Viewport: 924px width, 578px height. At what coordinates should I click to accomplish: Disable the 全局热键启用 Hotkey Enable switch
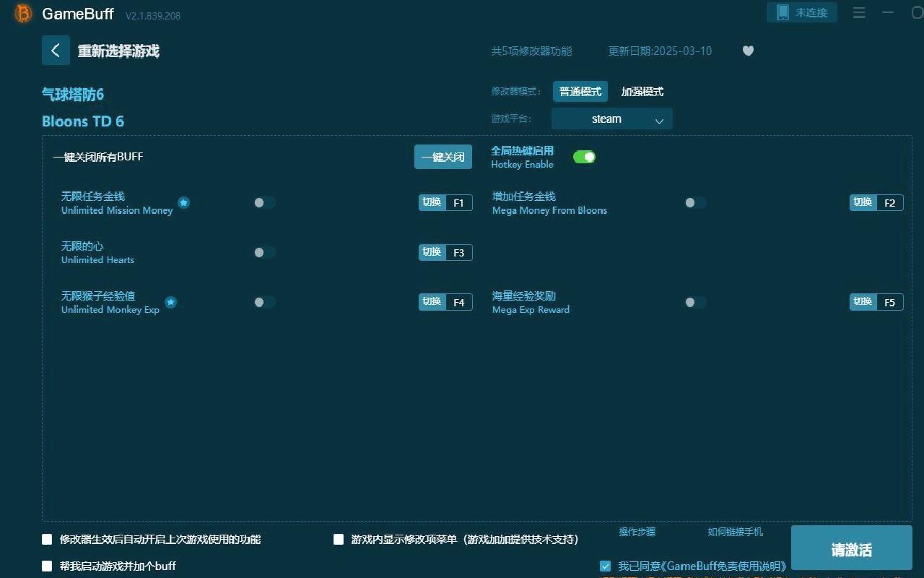(584, 157)
